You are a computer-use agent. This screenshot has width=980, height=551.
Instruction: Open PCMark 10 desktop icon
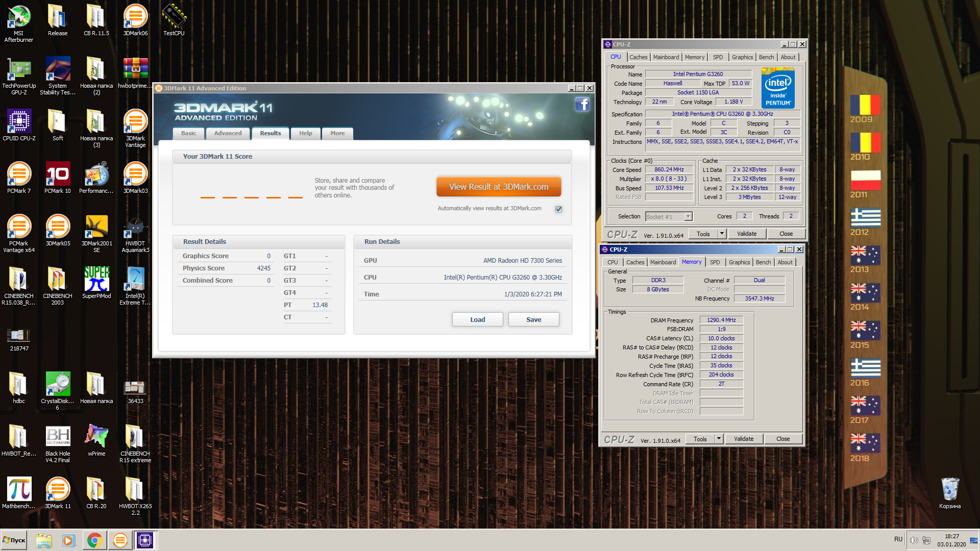(58, 178)
